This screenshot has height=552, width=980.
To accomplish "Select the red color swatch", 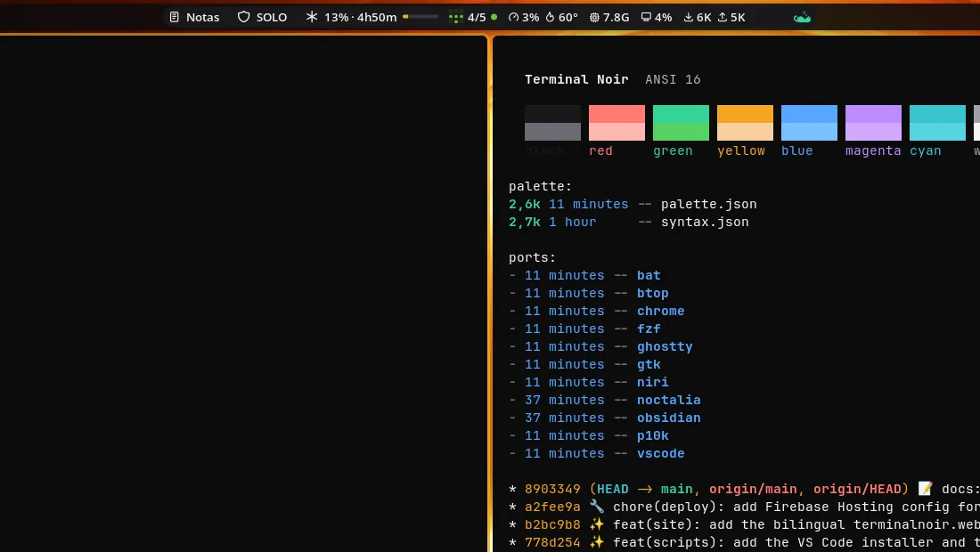I will (617, 122).
